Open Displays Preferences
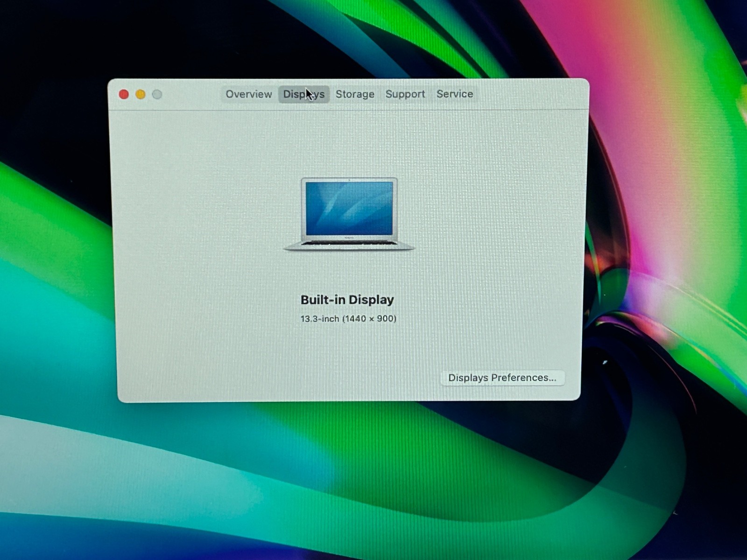 click(x=502, y=378)
